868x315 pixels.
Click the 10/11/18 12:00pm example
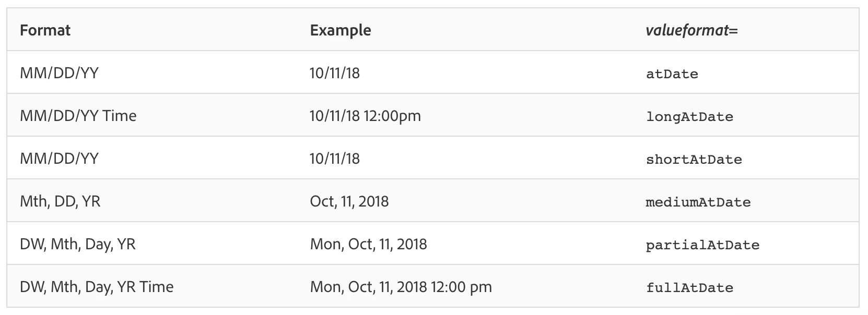click(365, 116)
